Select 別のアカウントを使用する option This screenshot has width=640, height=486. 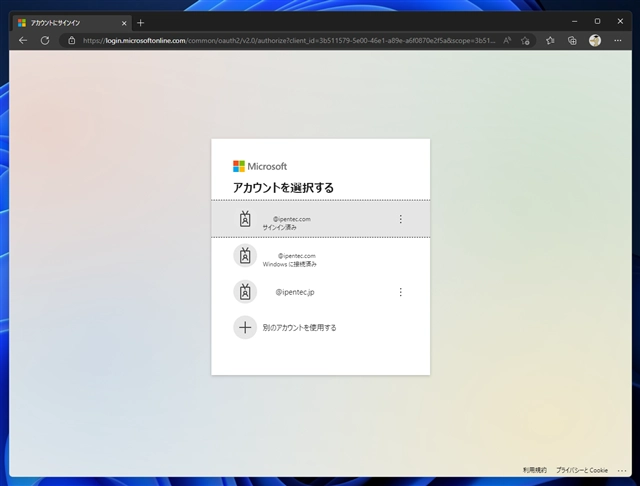click(320, 327)
